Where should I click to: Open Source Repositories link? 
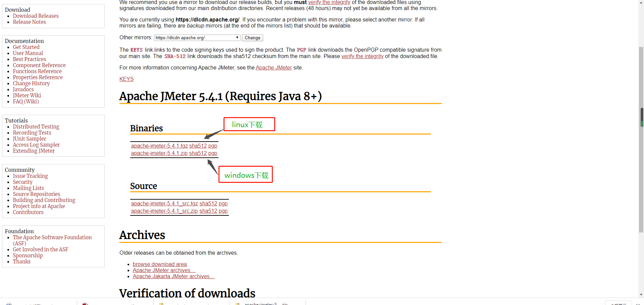pos(36,194)
